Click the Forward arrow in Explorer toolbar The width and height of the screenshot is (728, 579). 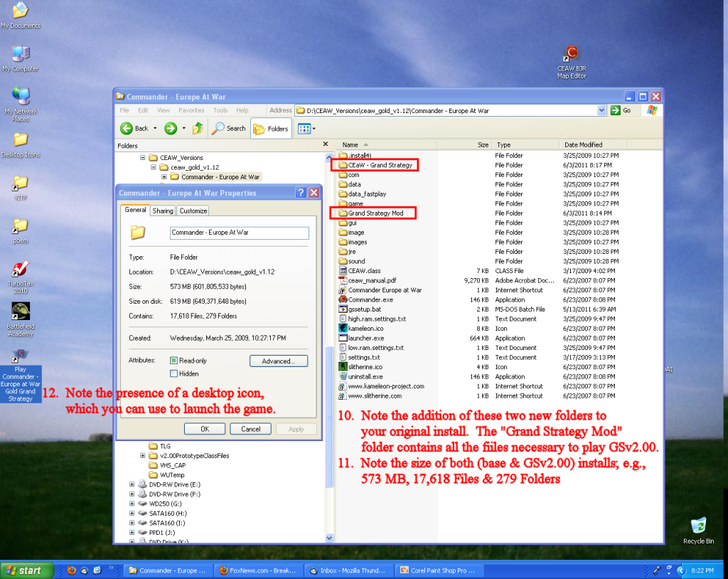[x=171, y=128]
